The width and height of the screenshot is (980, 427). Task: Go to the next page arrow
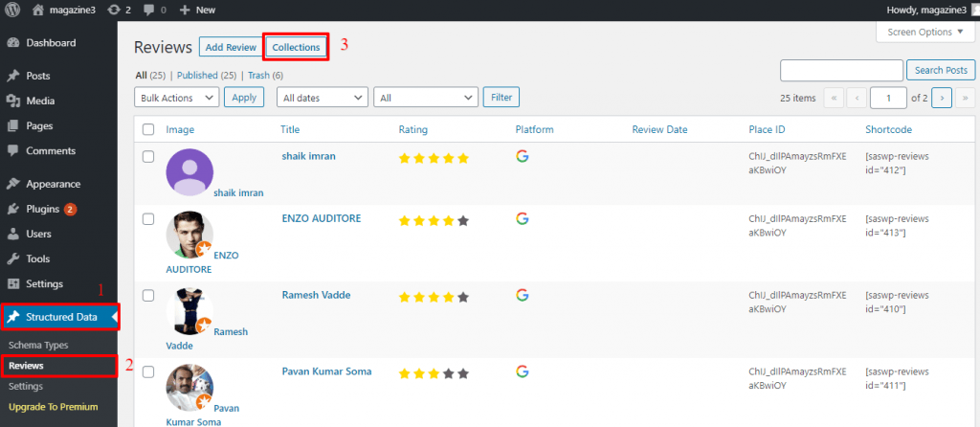point(942,98)
